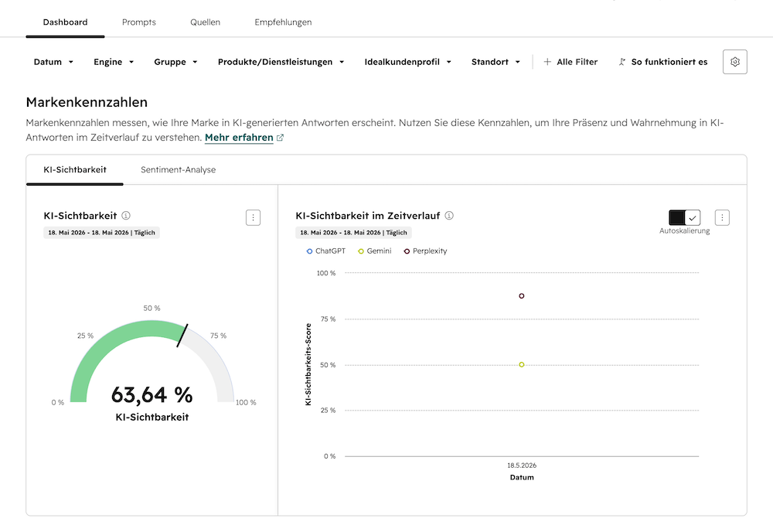Open So funktioniert es guide
Image resolution: width=773 pixels, height=532 pixels.
[x=663, y=62]
